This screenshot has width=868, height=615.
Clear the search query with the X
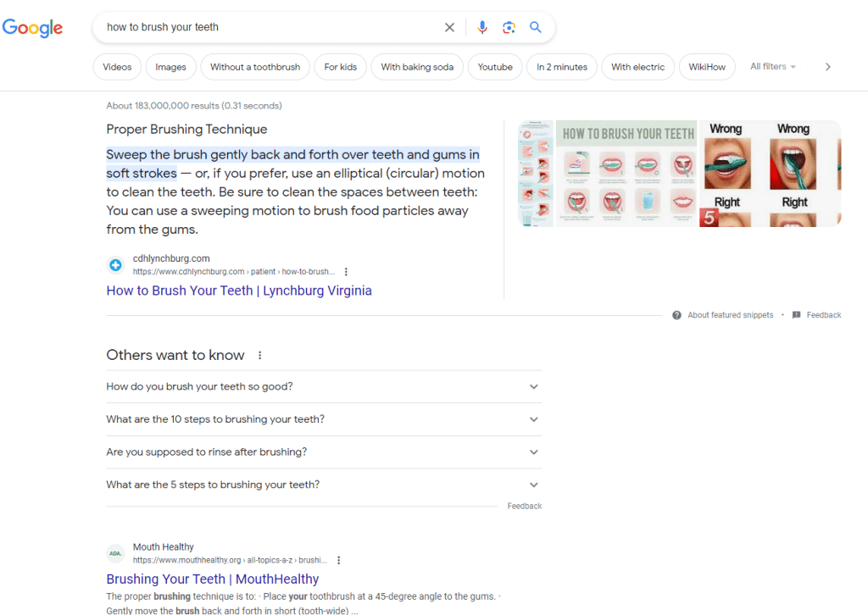(449, 27)
